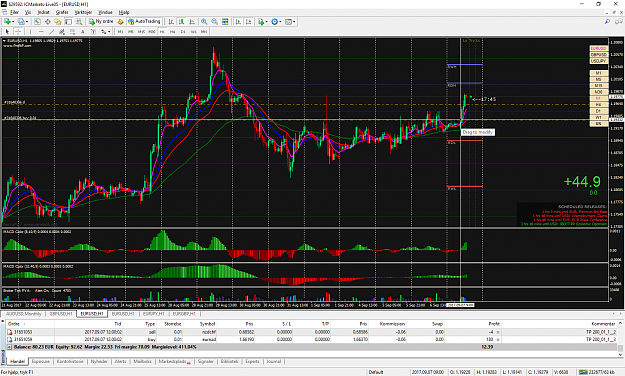
Task: Draw a horizontal line tool
Action: (x=41, y=31)
